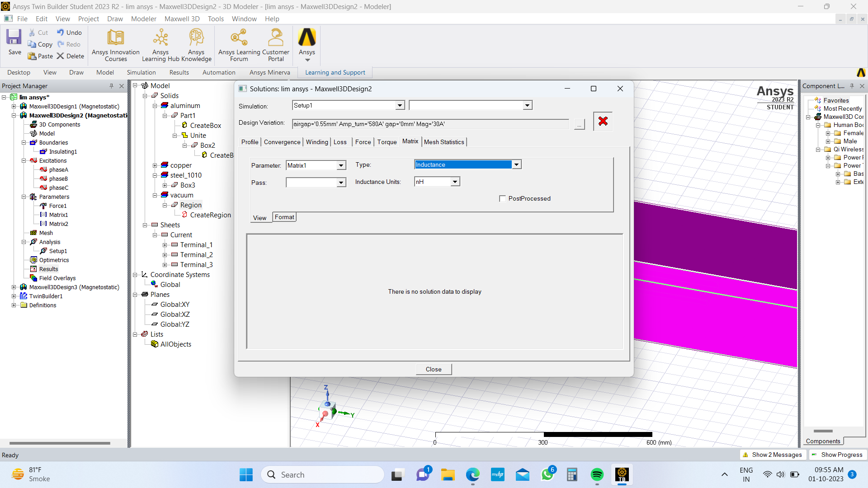This screenshot has width=868, height=488.
Task: Open the Maxwell 3D menu
Action: click(182, 19)
